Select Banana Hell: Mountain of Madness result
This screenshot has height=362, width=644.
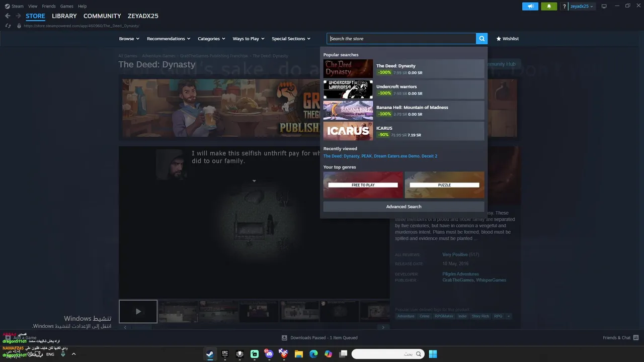(404, 110)
